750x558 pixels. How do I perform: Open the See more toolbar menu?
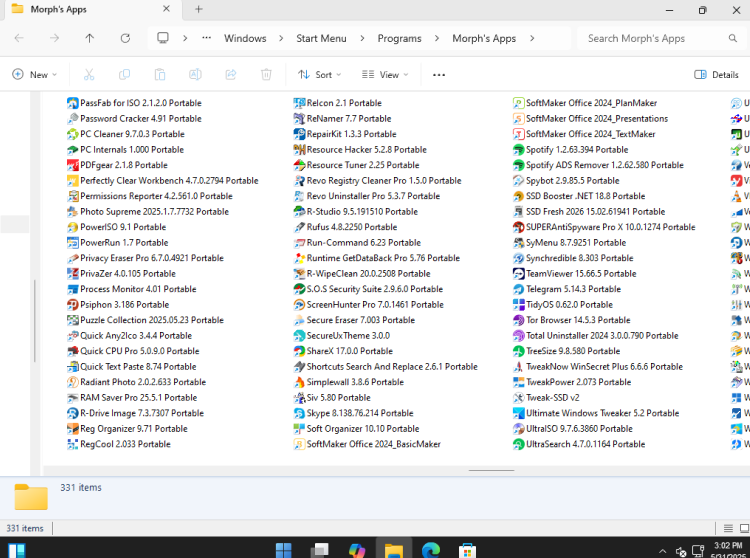pyautogui.click(x=439, y=75)
